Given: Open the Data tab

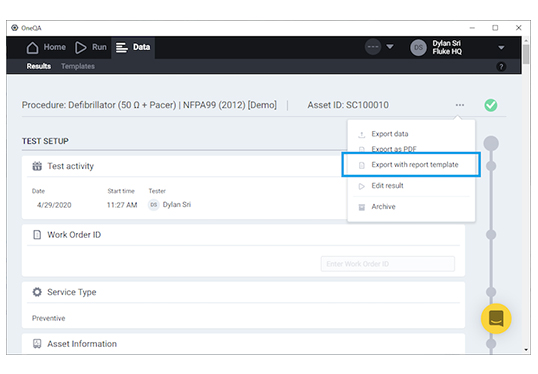Looking at the screenshot, I should (x=133, y=47).
